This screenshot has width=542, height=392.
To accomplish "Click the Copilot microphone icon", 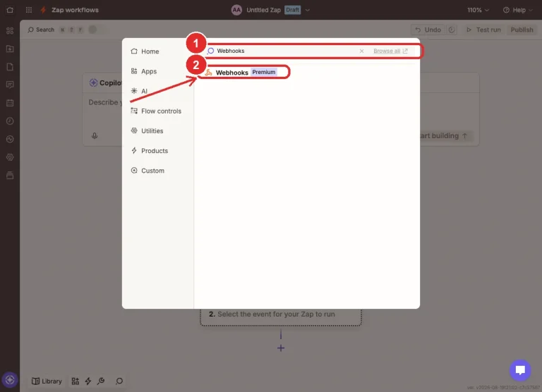I will tap(95, 136).
